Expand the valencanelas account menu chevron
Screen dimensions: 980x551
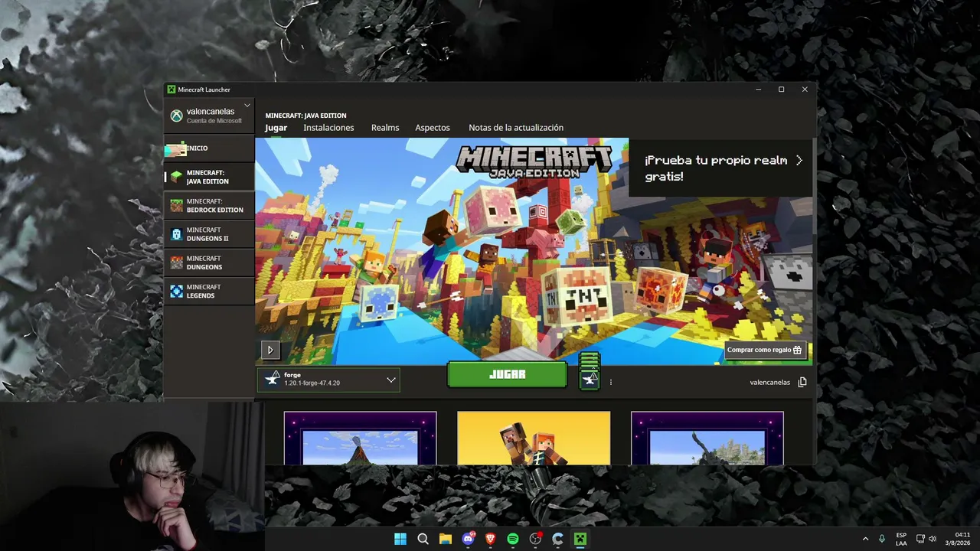(x=247, y=106)
